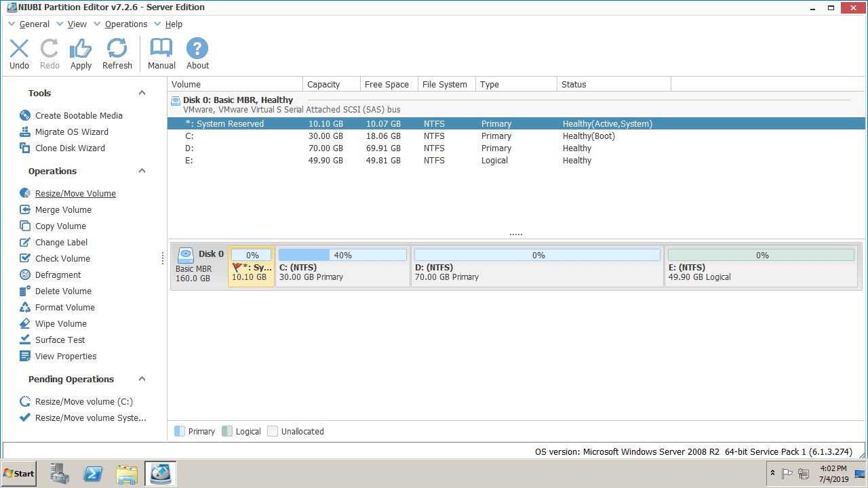
Task: Launch Create Bootable Media tool
Action: click(x=79, y=116)
